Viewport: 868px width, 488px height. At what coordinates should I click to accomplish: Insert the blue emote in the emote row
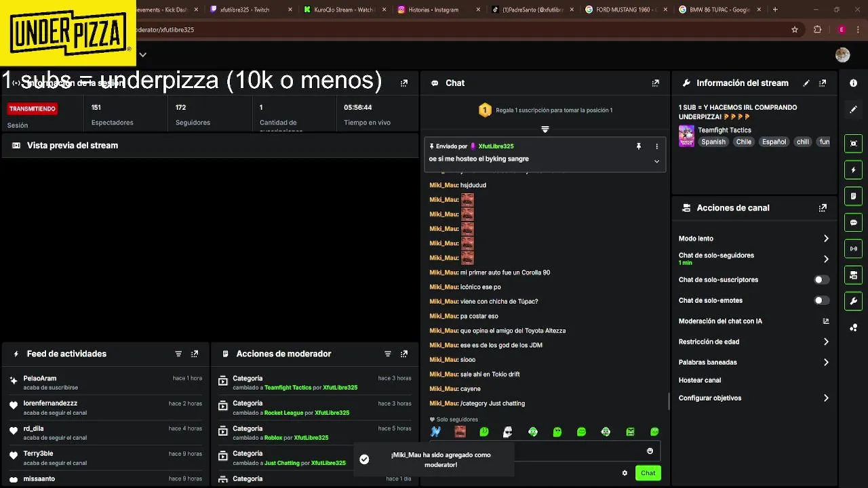pyautogui.click(x=436, y=432)
